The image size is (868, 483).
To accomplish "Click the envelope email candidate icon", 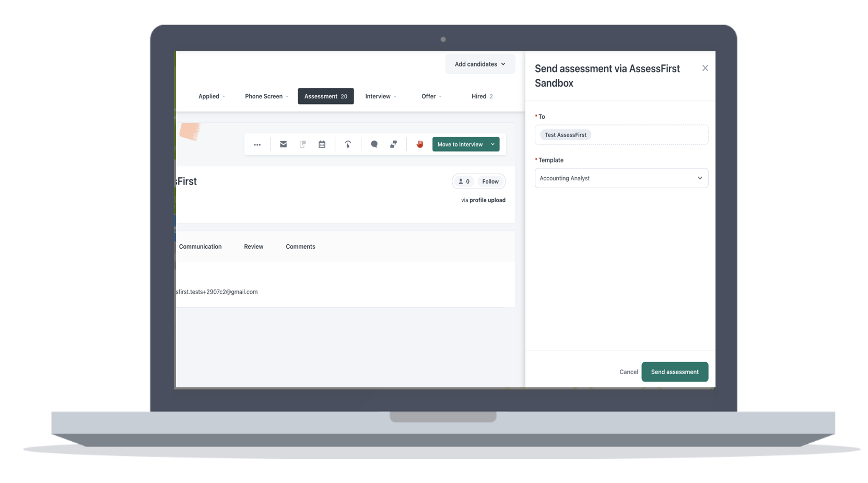I will [283, 144].
